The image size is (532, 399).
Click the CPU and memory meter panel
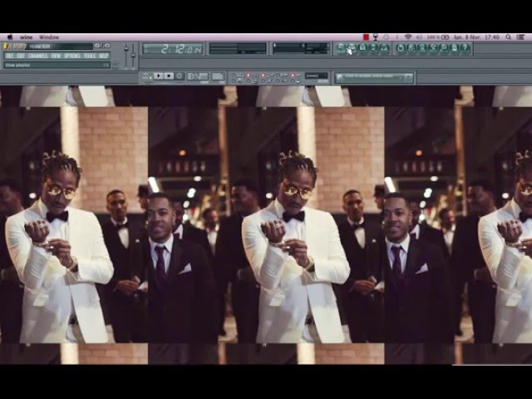pos(301,48)
